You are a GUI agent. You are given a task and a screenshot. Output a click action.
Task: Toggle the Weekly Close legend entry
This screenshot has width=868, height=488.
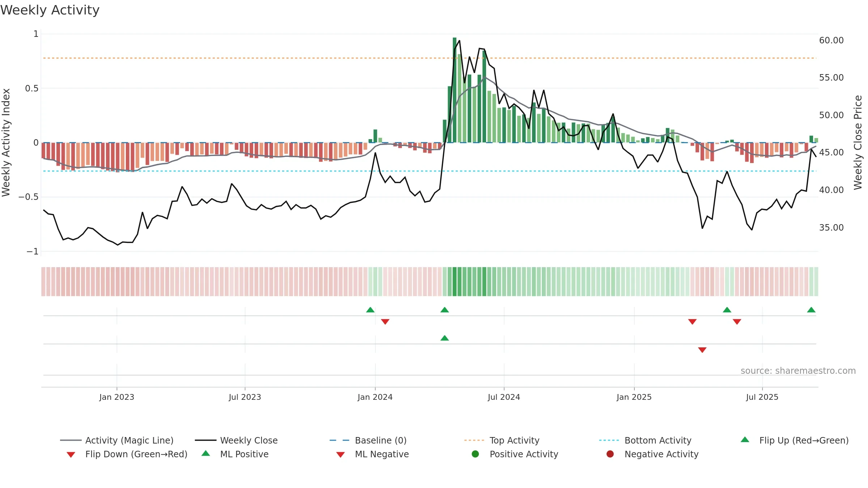tap(236, 440)
